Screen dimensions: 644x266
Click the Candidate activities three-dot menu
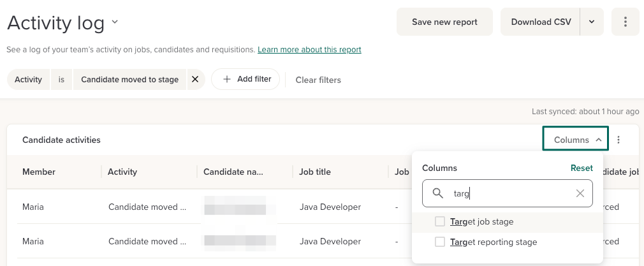coord(618,140)
